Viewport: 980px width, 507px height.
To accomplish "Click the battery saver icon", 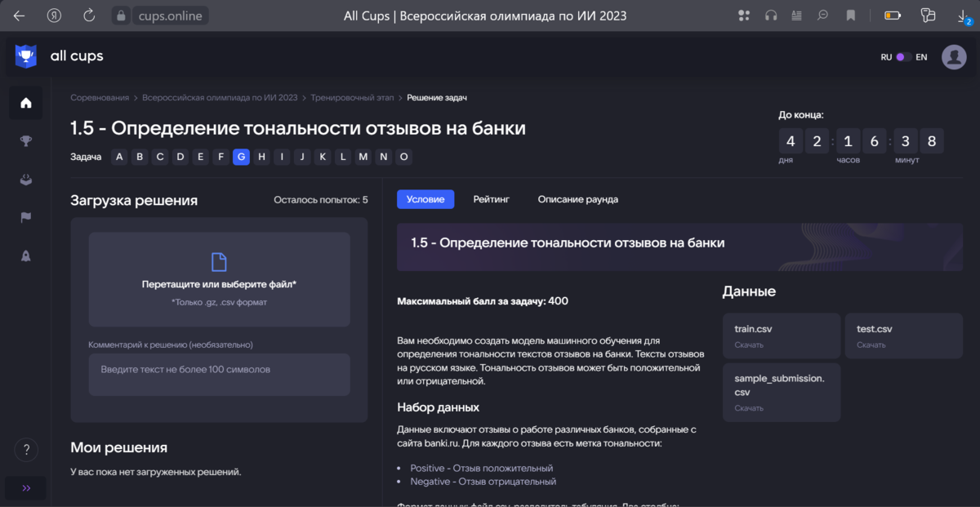I will (893, 16).
